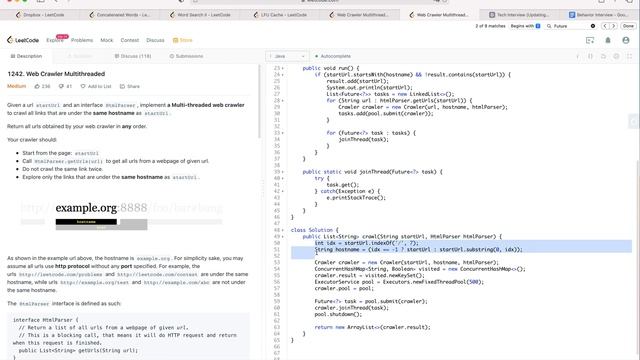Open the playground icon in header
This screenshot has width=640, height=360.
(590, 40)
